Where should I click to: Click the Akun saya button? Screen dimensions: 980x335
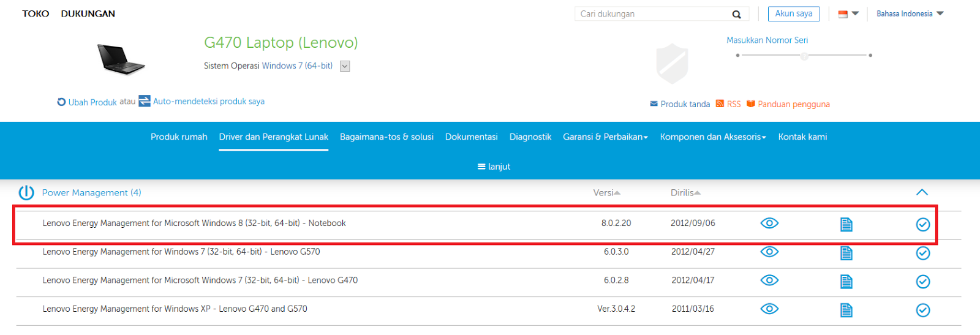pos(794,13)
